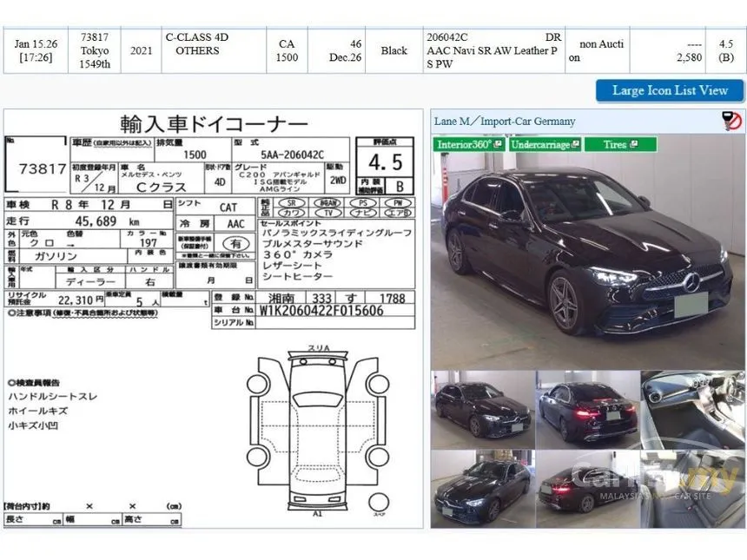Click the PS equipment oval on the sheet
747x560 pixels.
point(363,202)
